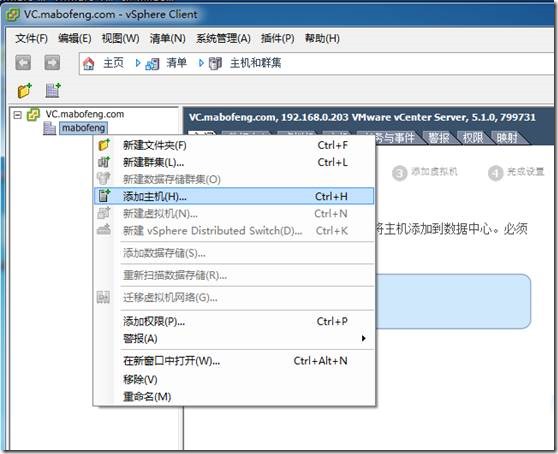Choose 移除(V) from context menu
Screen dimensions: 558x454
tap(234, 379)
